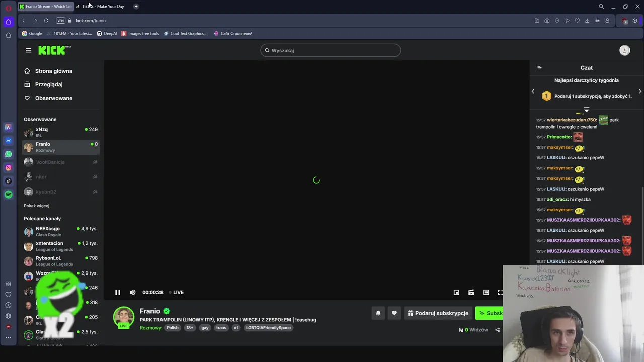Click username wiertarkabezudaru750 in chat
The height and width of the screenshot is (362, 644).
click(x=572, y=120)
